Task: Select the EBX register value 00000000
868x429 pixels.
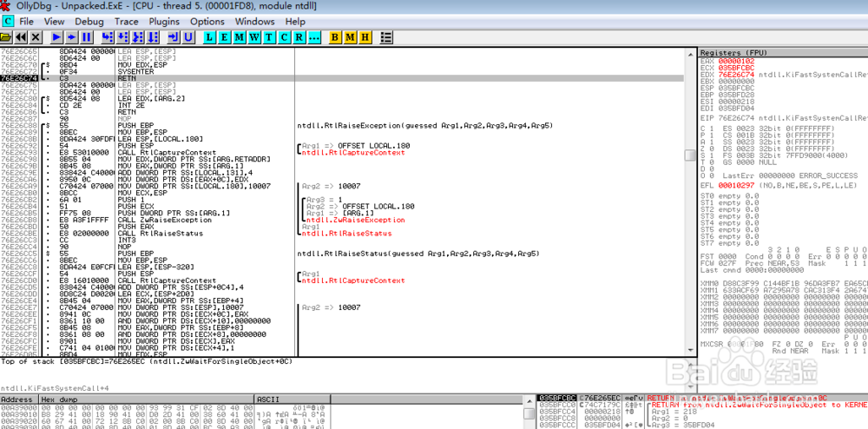Action: point(736,81)
